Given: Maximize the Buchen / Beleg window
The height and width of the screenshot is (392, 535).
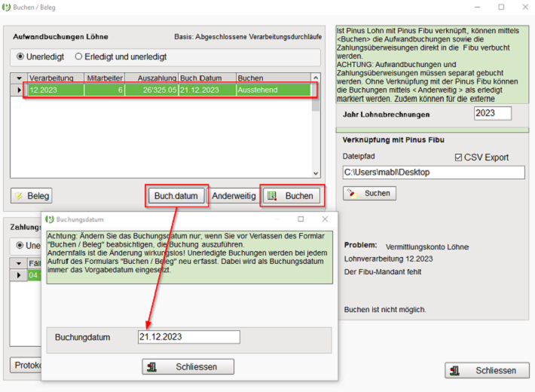Looking at the screenshot, I should pyautogui.click(x=501, y=8).
